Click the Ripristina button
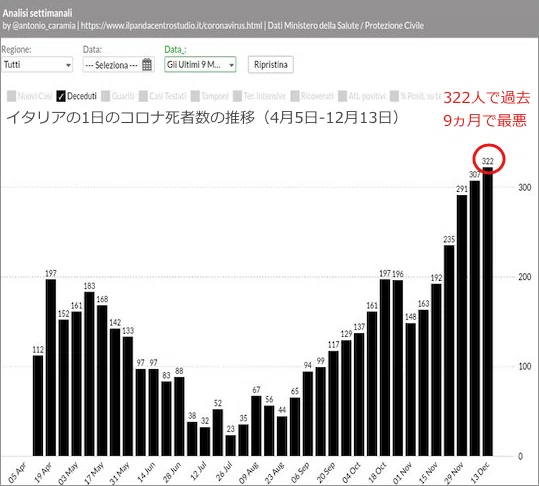 (271, 64)
